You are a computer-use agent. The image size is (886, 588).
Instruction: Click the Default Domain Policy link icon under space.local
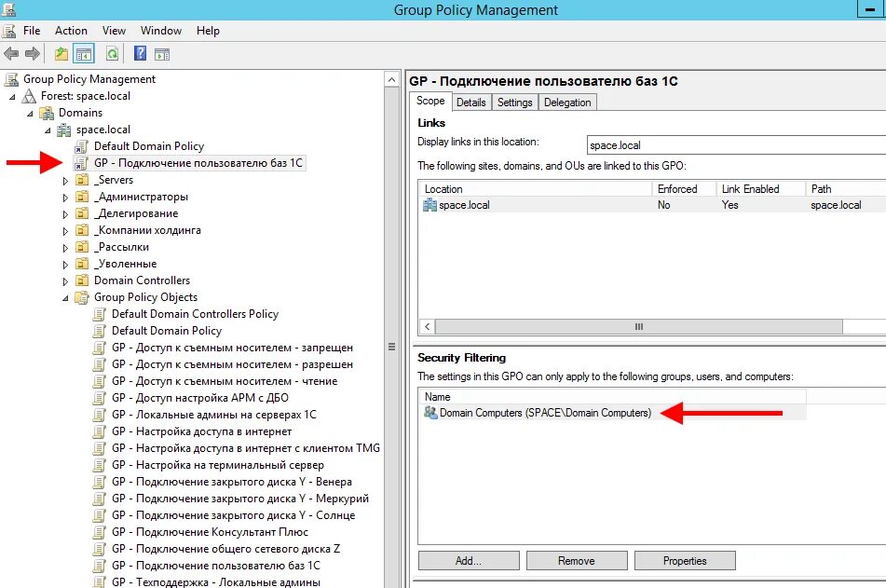[82, 146]
